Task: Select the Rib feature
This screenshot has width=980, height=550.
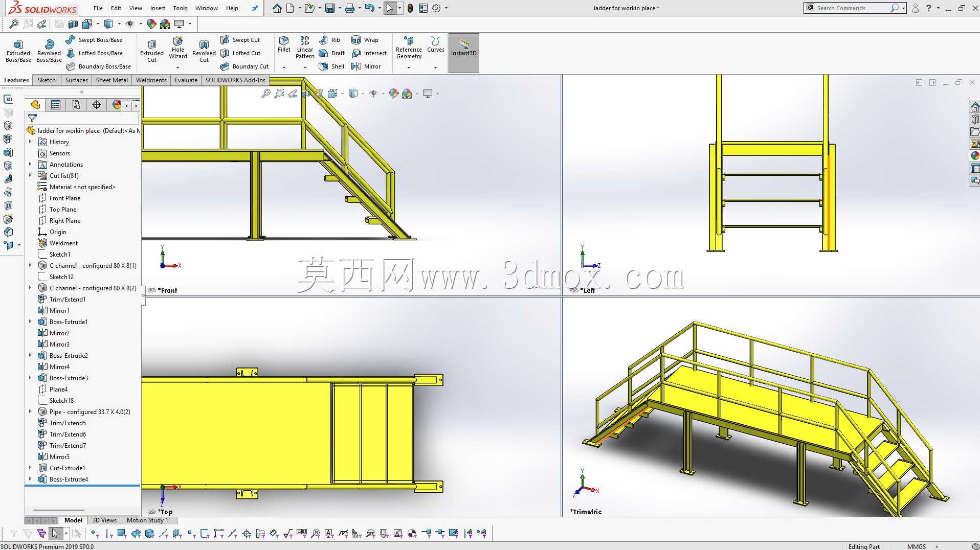Action: [329, 40]
